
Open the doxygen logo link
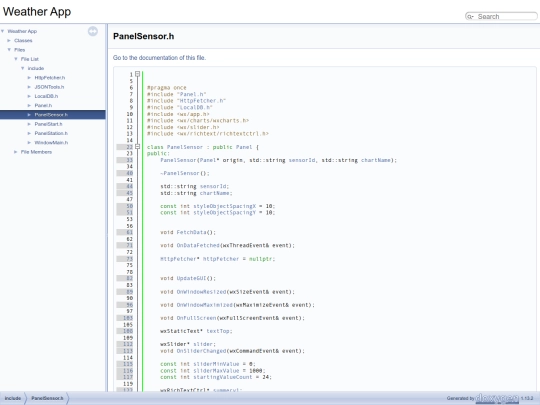[497, 398]
